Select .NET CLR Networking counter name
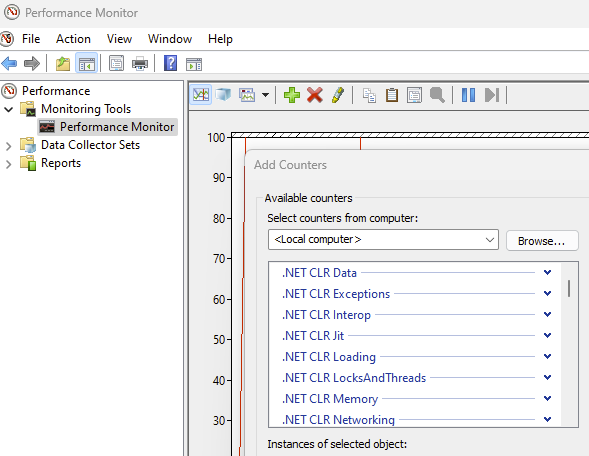Viewport: 589px width, 456px height. [338, 420]
